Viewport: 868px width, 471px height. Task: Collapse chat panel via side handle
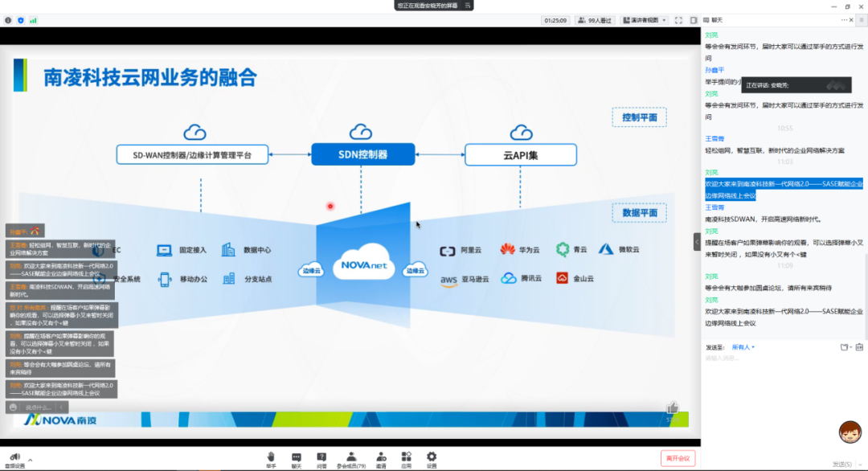point(697,242)
